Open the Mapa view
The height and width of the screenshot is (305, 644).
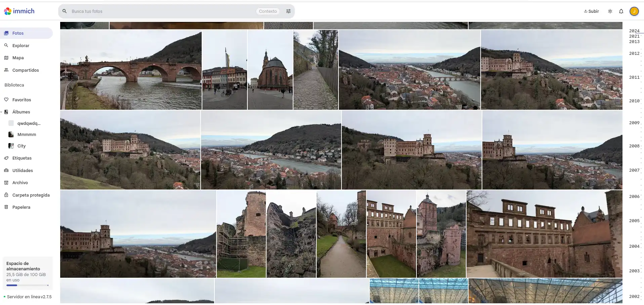click(18, 58)
